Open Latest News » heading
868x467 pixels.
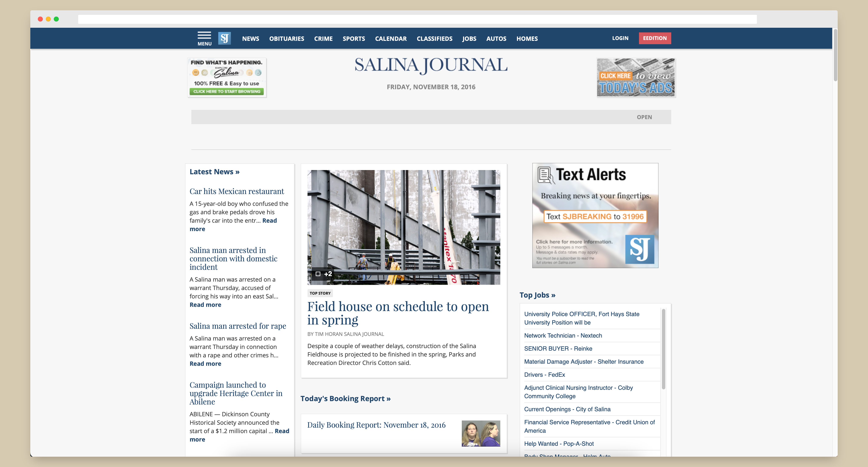(214, 172)
